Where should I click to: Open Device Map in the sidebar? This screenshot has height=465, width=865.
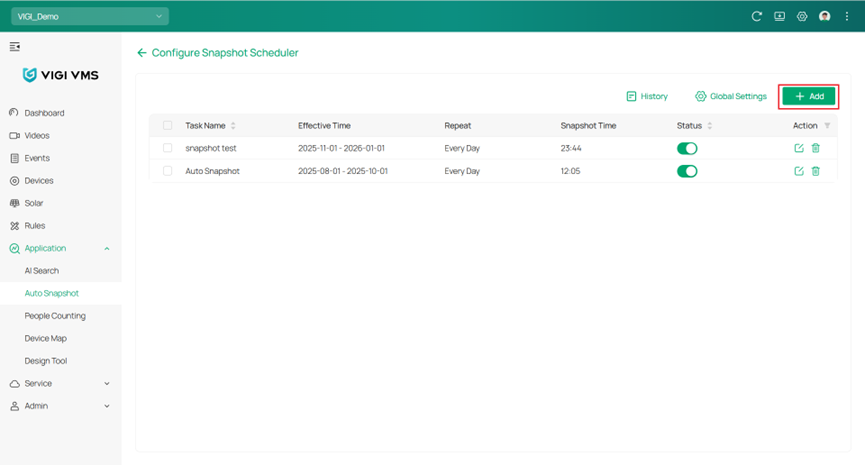click(x=45, y=338)
